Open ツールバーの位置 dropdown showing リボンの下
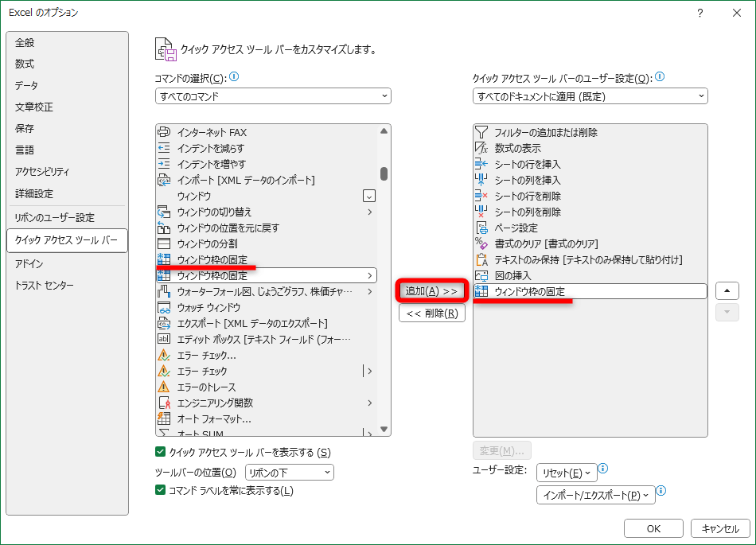756x545 pixels. [290, 473]
